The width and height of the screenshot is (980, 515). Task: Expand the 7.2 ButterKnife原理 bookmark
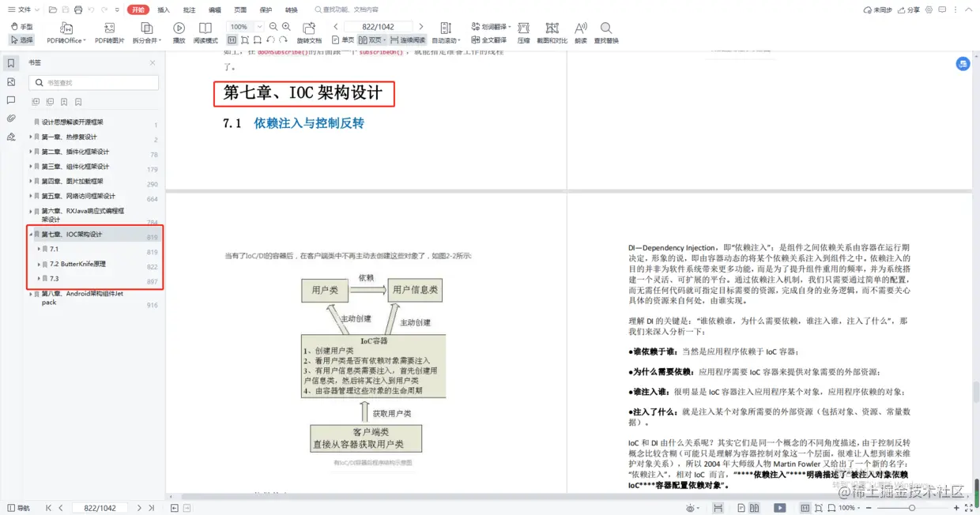39,264
